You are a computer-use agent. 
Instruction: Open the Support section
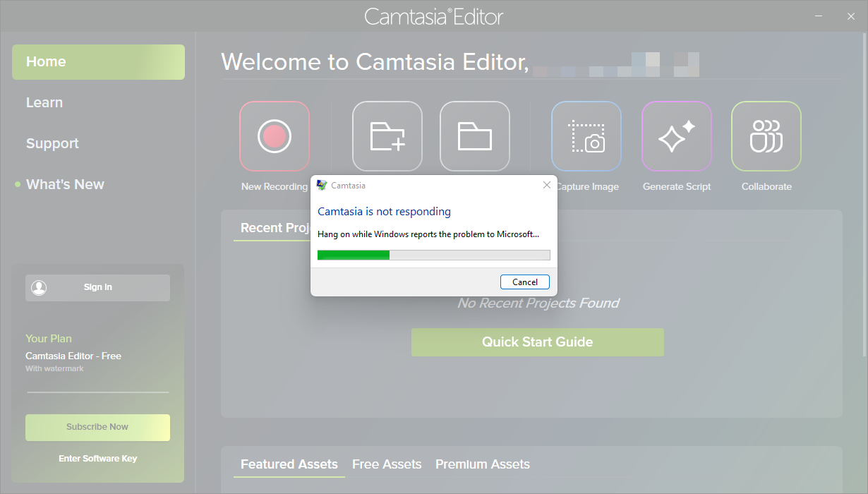click(x=52, y=144)
